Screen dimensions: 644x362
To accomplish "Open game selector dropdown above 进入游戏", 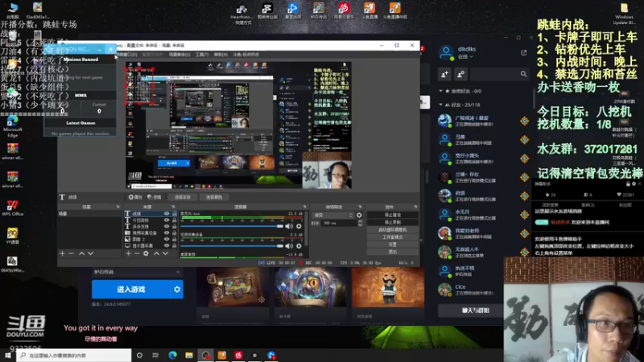I will 137,272.
